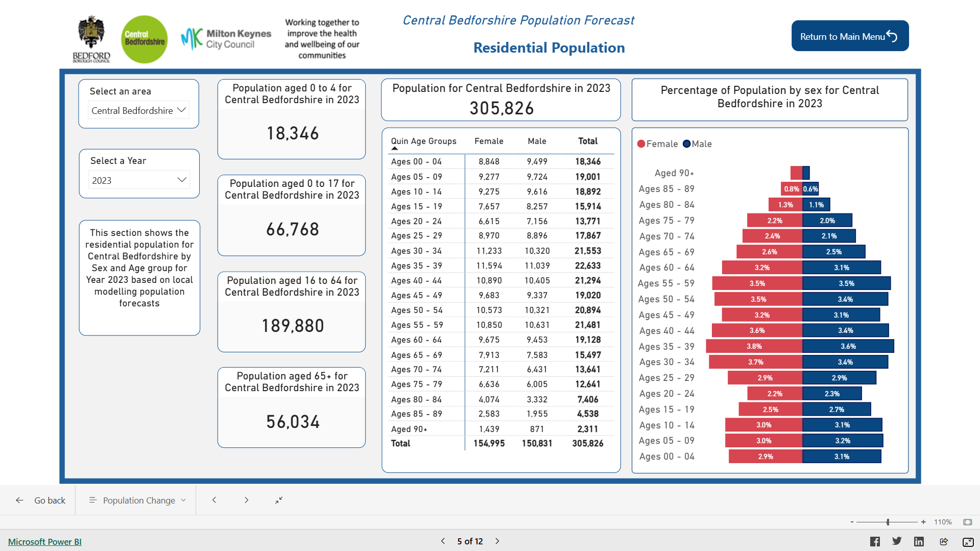Click Return to Main Menu button
Screen dimensions: 980x551
point(850,36)
